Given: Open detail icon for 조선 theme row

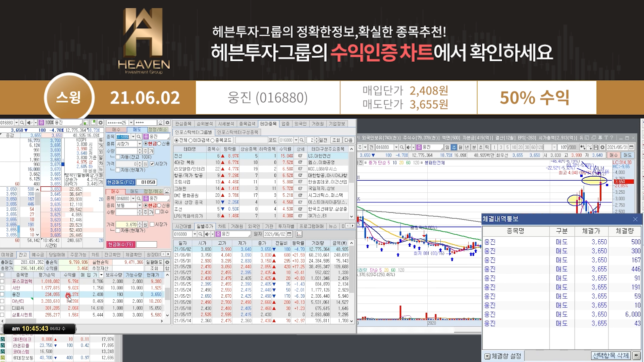Looking at the screenshot, I should pos(301,209).
